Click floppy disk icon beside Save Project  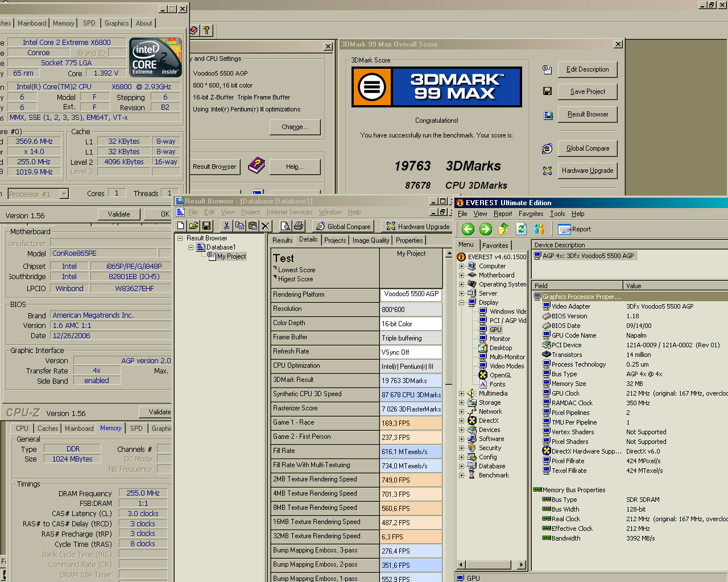click(547, 91)
